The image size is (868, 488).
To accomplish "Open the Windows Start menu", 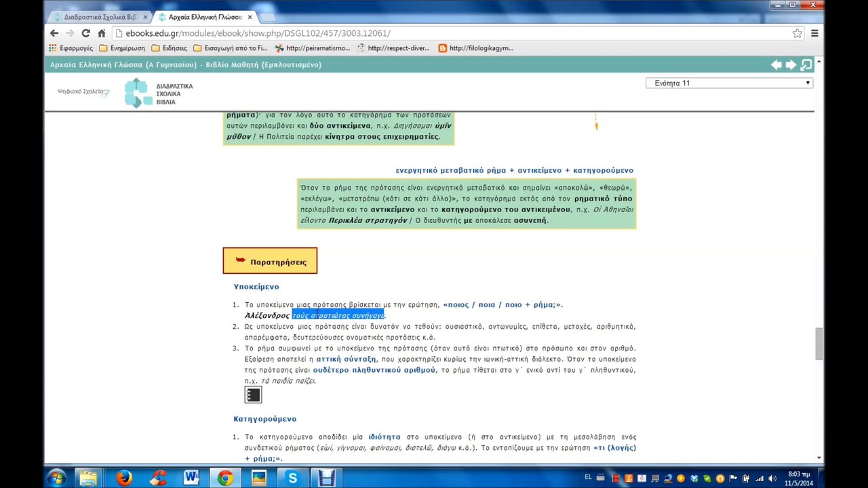I will pyautogui.click(x=56, y=479).
